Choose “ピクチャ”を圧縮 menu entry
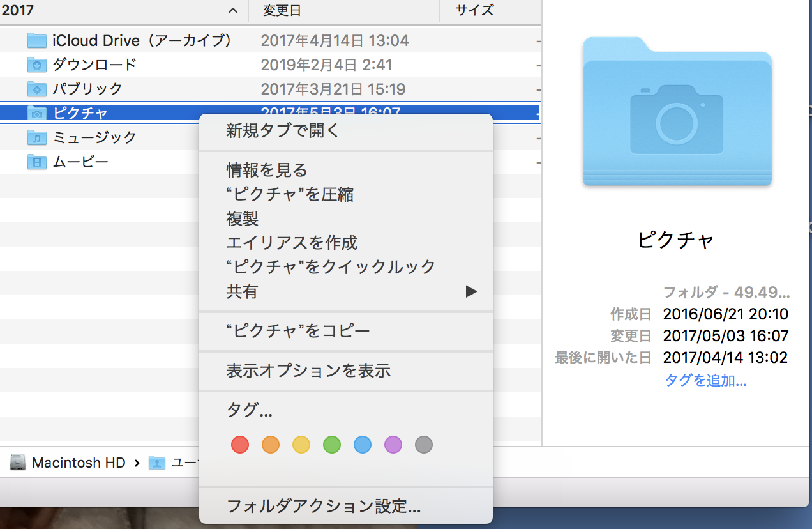 [290, 194]
